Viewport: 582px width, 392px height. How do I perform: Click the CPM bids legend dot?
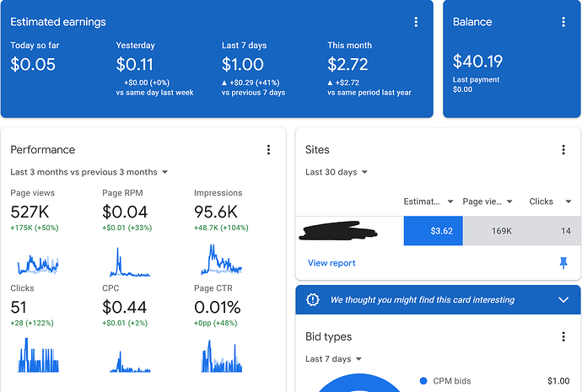tap(423, 381)
